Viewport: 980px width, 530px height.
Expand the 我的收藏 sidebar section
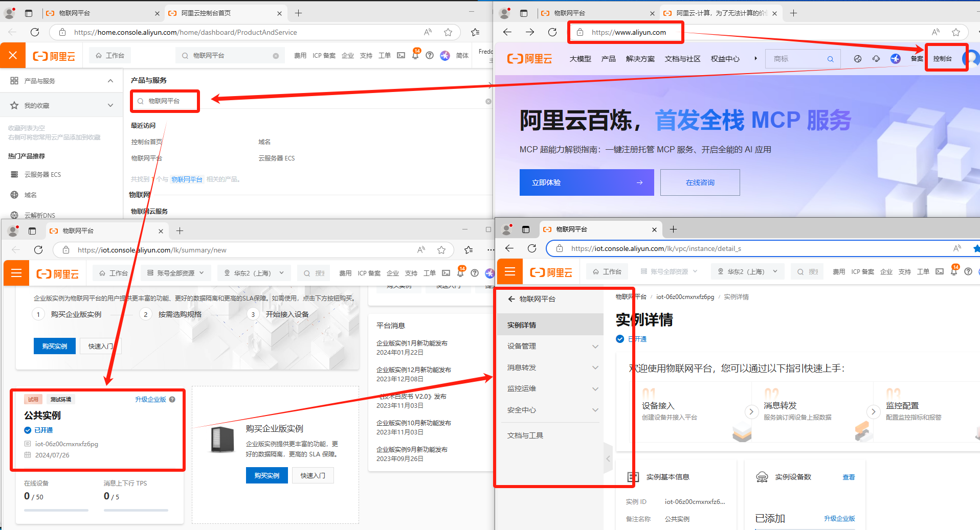[110, 105]
